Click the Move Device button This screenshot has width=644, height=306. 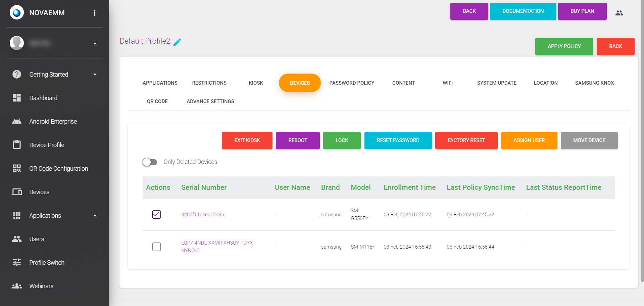tap(589, 140)
